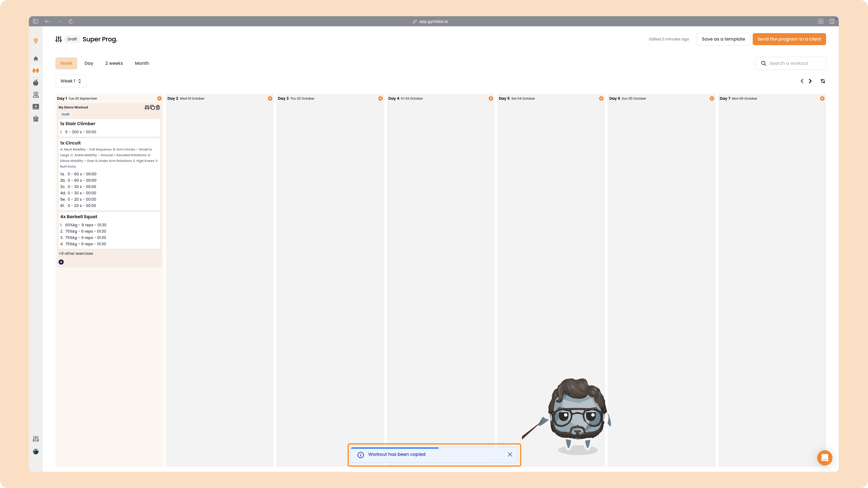
Task: Add workout to Day 2 Wed 01 October
Action: pyautogui.click(x=270, y=98)
